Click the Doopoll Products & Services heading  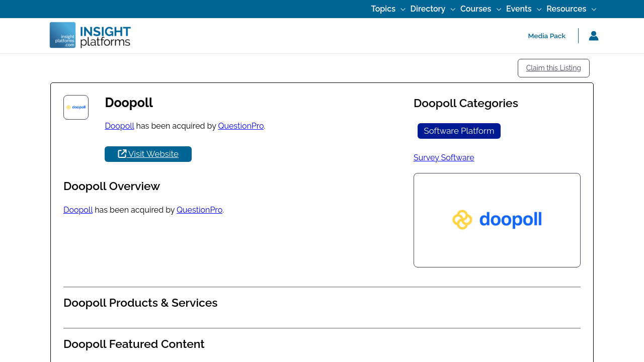(x=140, y=303)
